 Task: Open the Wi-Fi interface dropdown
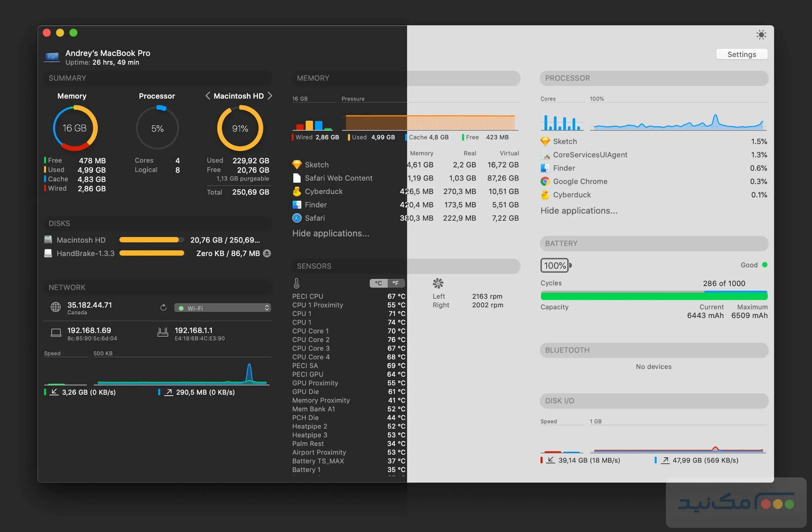(x=222, y=308)
